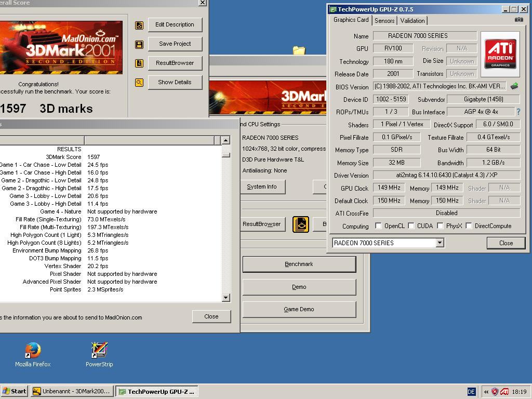Click the GPU field showing RV100
532x399 pixels.
coord(393,48)
